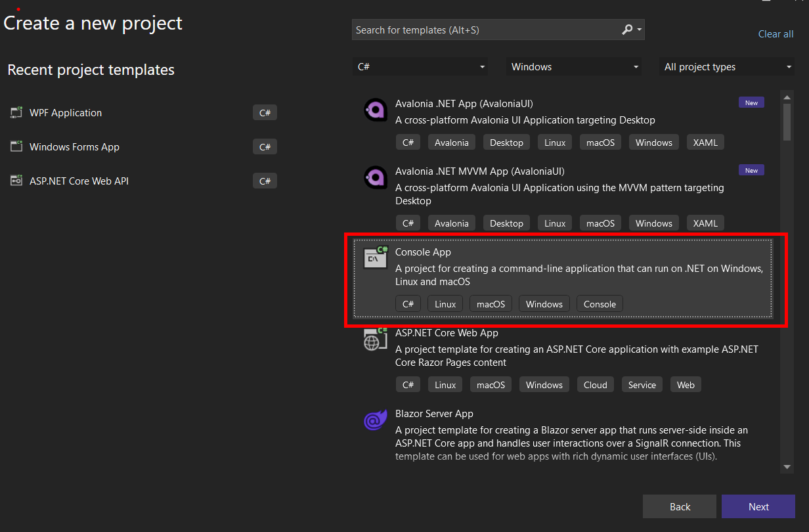Click the Avalonia tag on Avalonia .NET App
The image size is (809, 532).
point(451,142)
